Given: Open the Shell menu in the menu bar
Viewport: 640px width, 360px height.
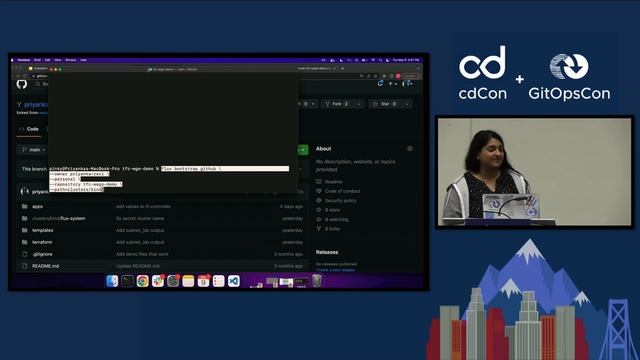Looking at the screenshot, I should (x=37, y=60).
